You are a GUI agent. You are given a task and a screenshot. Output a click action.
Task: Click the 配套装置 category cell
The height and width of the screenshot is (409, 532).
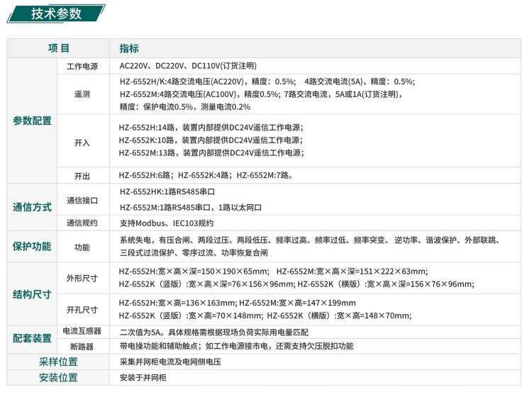(x=32, y=338)
